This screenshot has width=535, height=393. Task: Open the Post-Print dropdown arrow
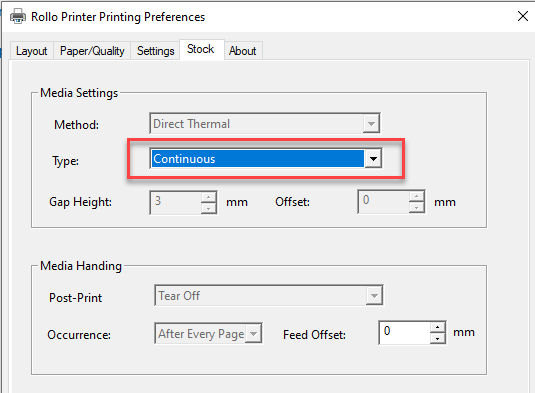click(x=374, y=295)
